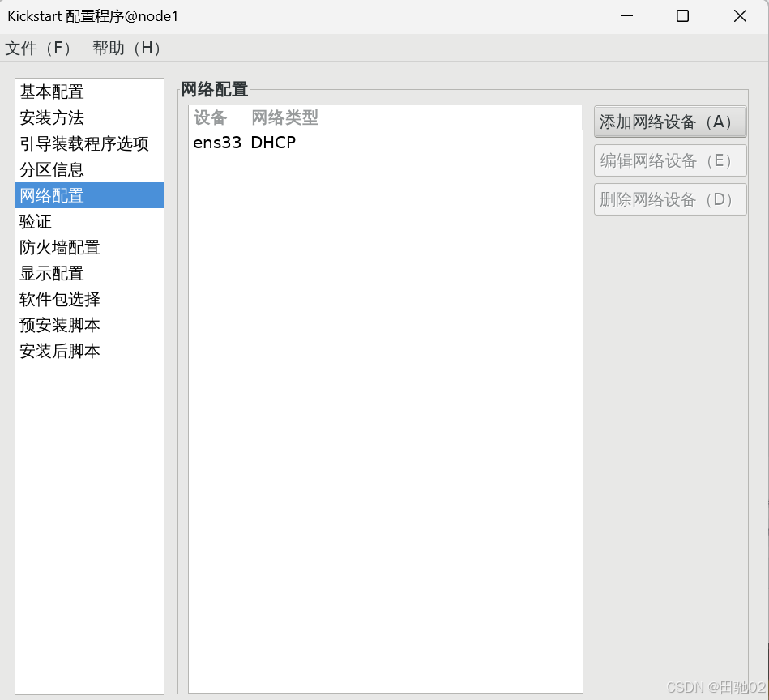Click 删除网络设备 (D) button
Image resolution: width=769 pixels, height=700 pixels.
pyautogui.click(x=670, y=199)
